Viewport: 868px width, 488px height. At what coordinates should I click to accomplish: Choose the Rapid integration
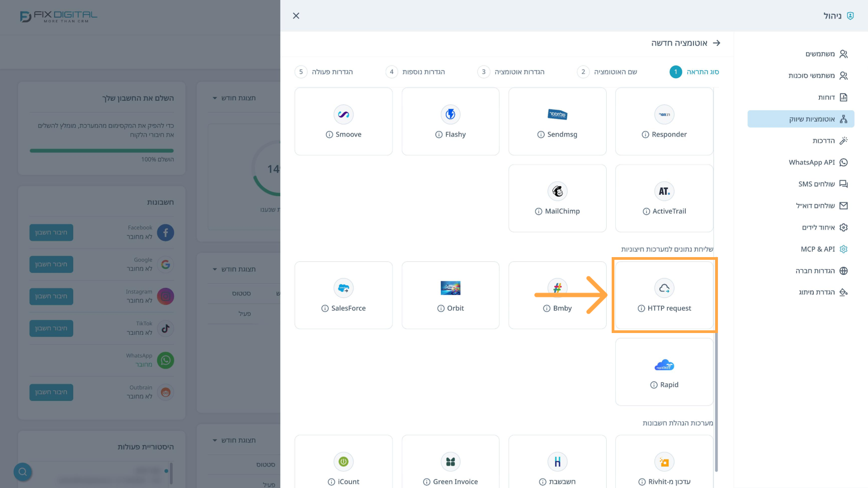(x=664, y=372)
